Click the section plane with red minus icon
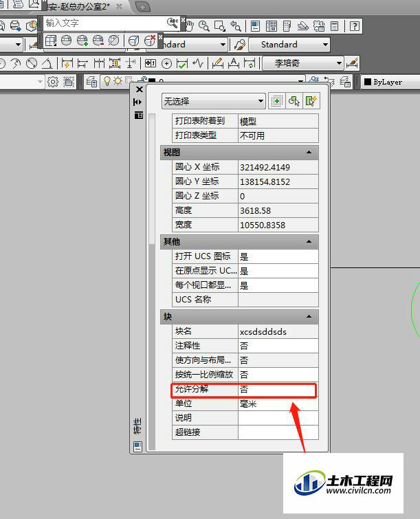 [x=98, y=41]
